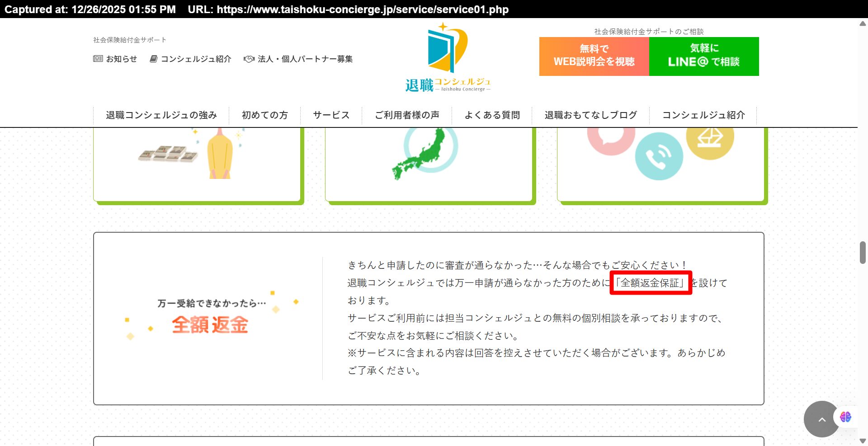
Task: Click 万一受給できなかったら… text
Action: [x=212, y=303]
